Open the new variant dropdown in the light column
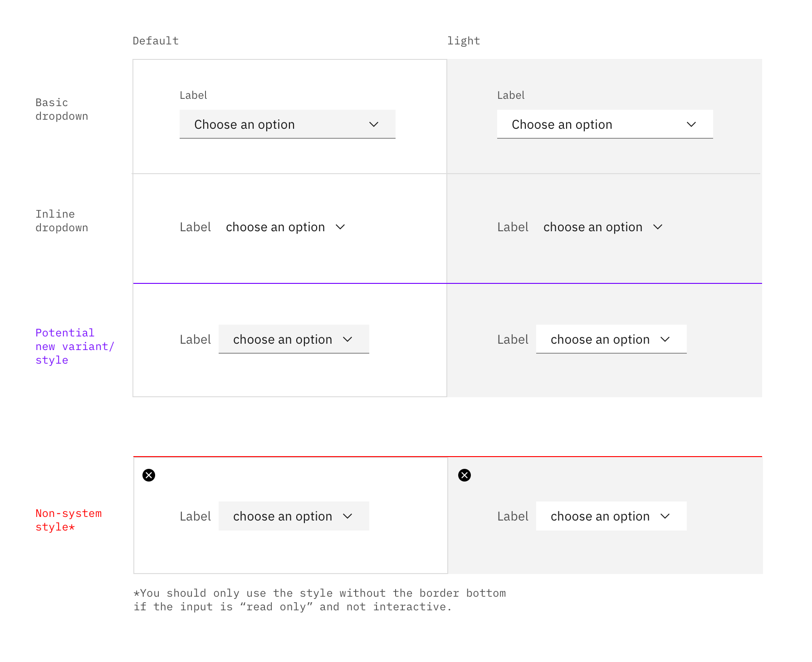This screenshot has height=662, width=812. tap(611, 339)
